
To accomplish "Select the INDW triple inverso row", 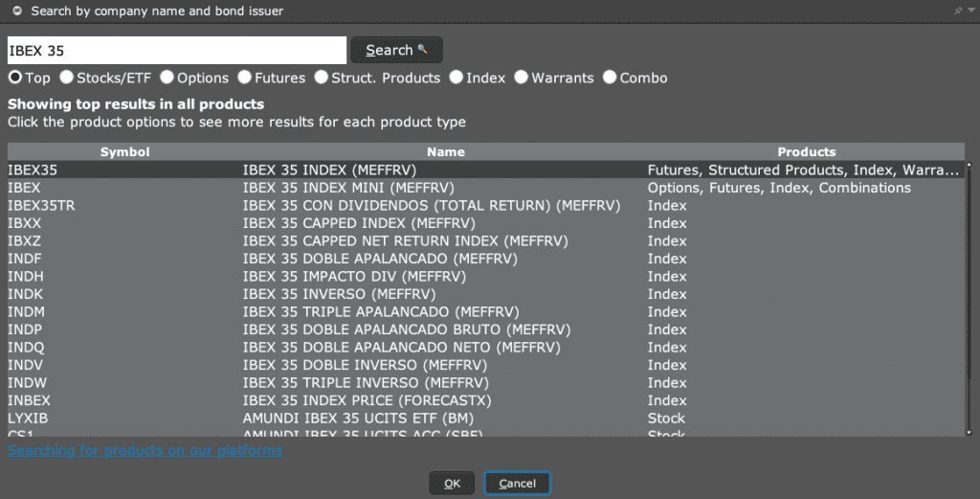I will click(x=486, y=383).
